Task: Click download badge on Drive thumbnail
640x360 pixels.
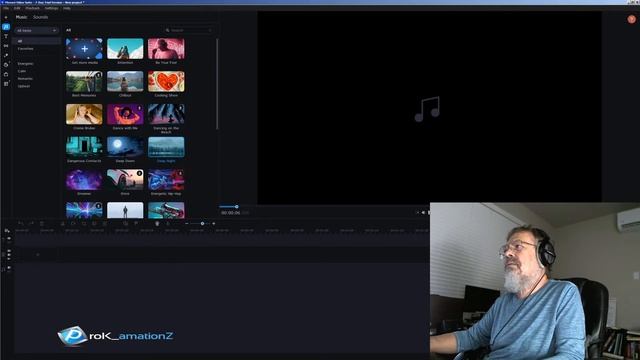Action: (x=139, y=173)
